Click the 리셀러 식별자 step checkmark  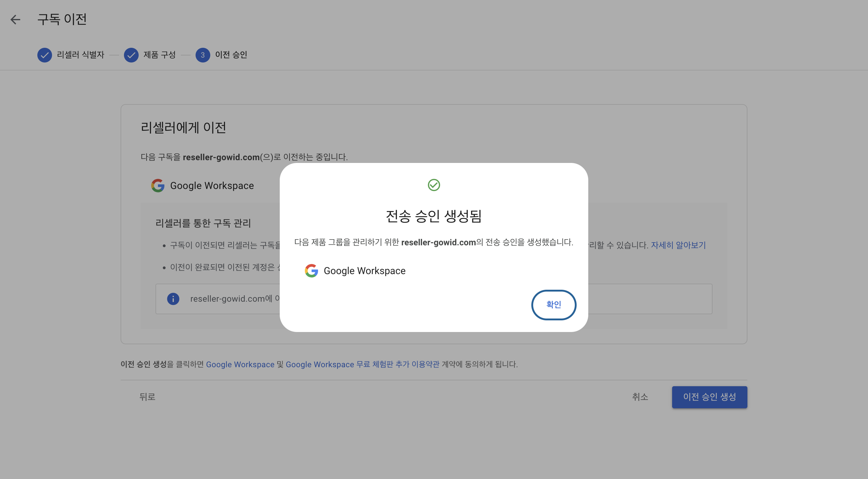click(44, 55)
